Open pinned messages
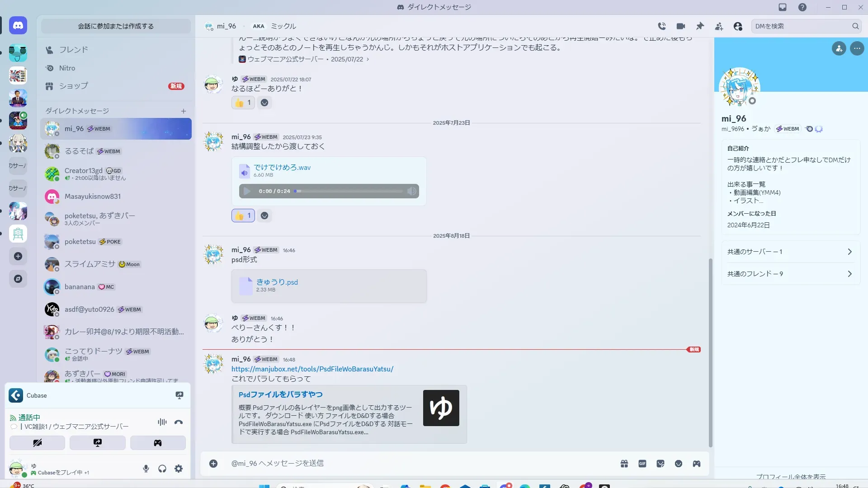Image resolution: width=868 pixels, height=488 pixels. coord(700,26)
